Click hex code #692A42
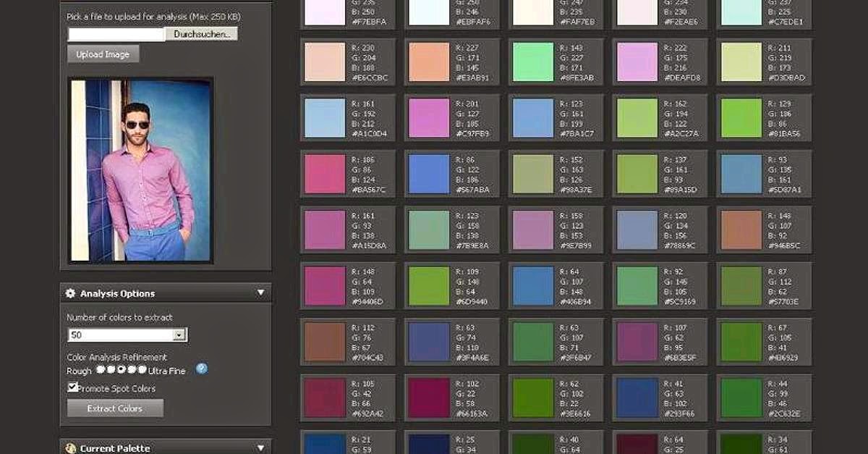 click(367, 413)
